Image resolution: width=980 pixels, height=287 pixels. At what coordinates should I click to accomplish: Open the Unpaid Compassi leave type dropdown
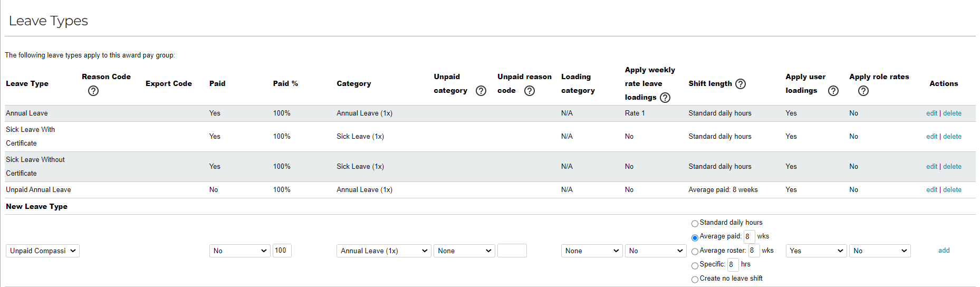click(43, 251)
